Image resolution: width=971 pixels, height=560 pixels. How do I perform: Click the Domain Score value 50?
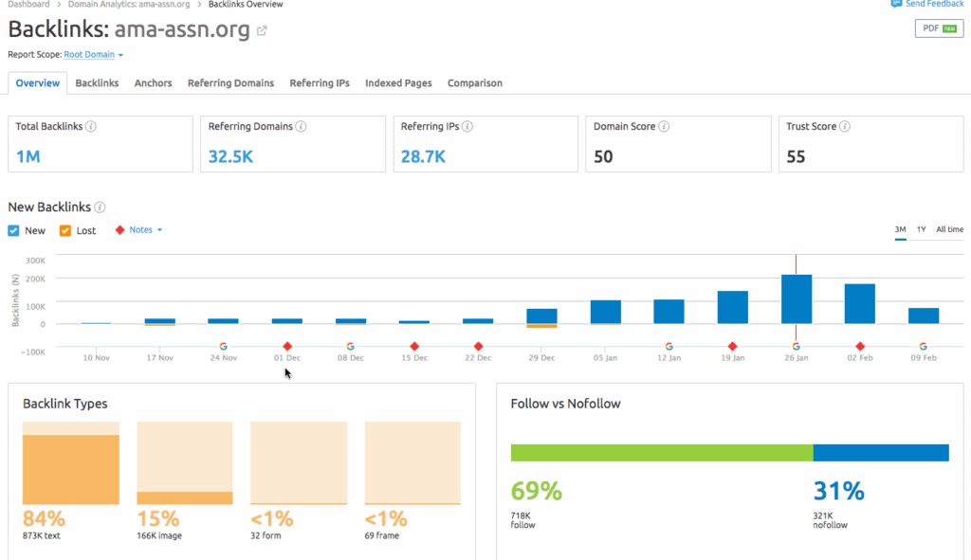[603, 156]
